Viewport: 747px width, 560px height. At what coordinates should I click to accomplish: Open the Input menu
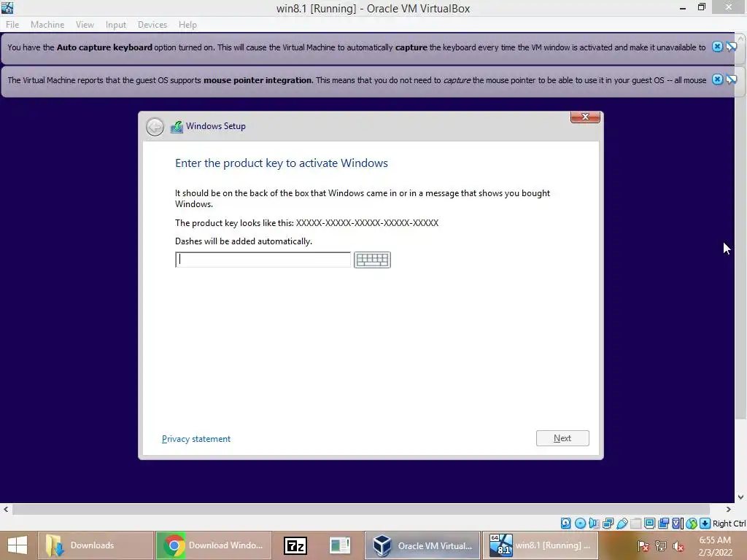coord(116,25)
